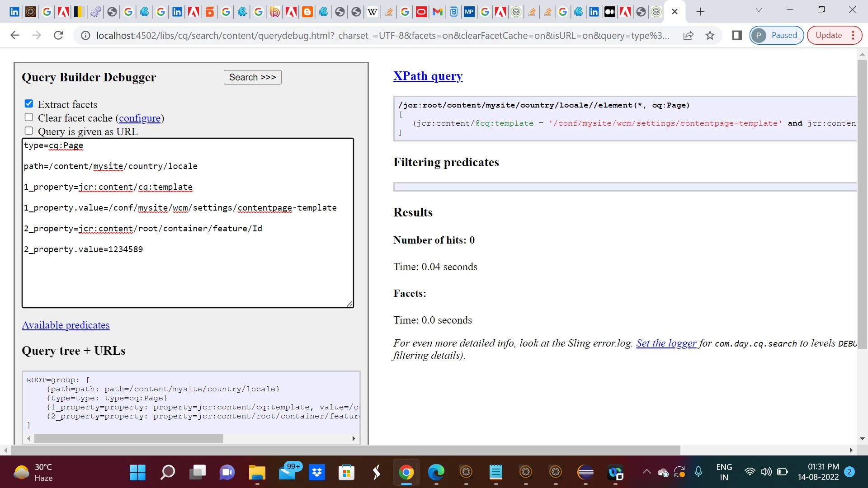The height and width of the screenshot is (488, 868).
Task: Switch to the Wikipedia tab
Action: (373, 12)
